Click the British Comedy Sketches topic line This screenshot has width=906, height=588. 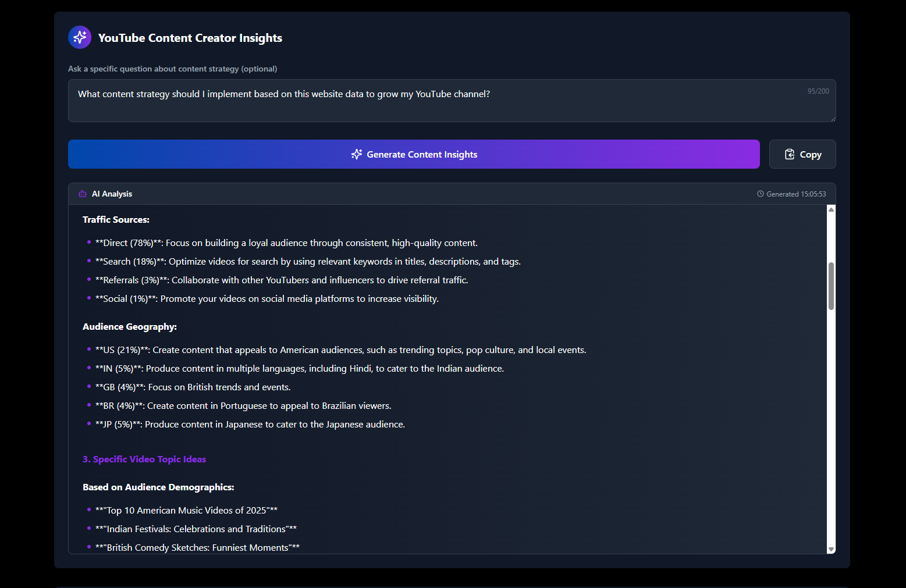point(197,548)
